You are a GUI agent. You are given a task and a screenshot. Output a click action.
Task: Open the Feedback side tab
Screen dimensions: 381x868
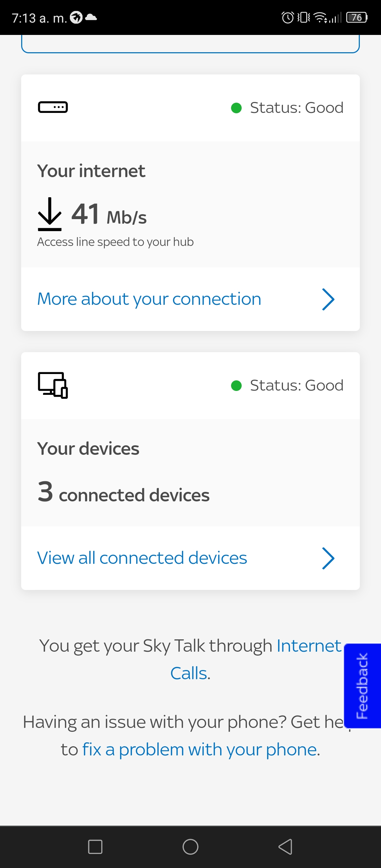(362, 686)
